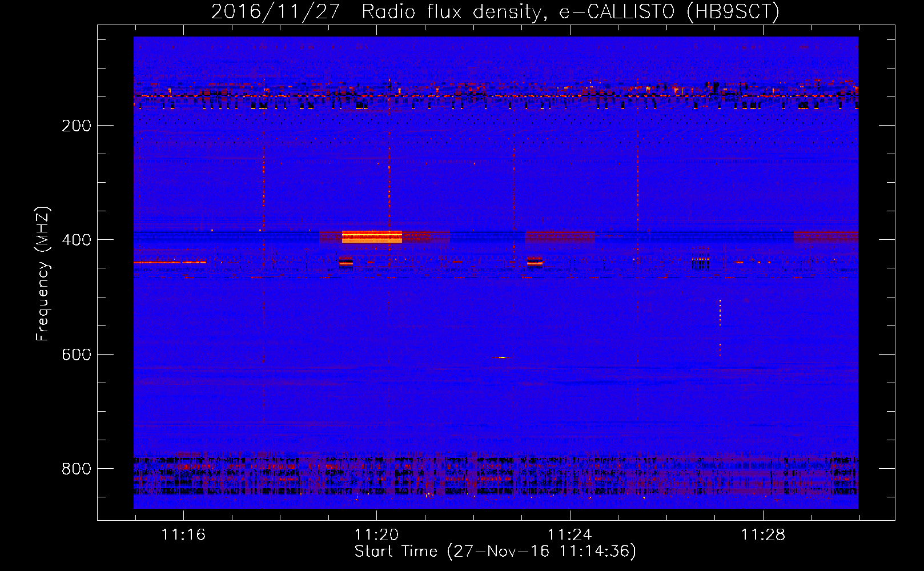Click the plot title with station HB9SCT
Screen dimensions: 924x571
495,11
